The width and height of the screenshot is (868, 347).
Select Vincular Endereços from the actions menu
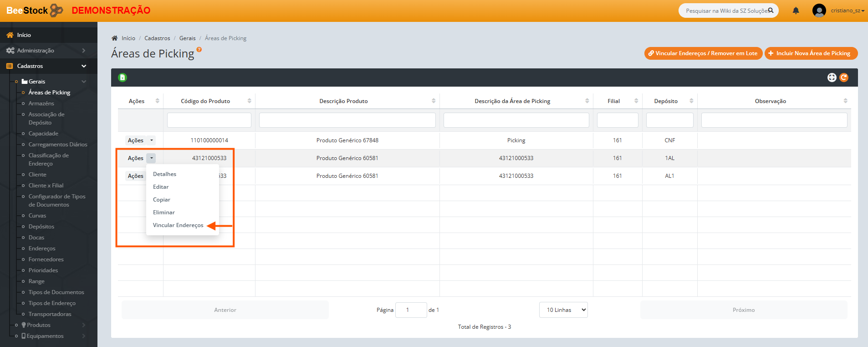[178, 225]
